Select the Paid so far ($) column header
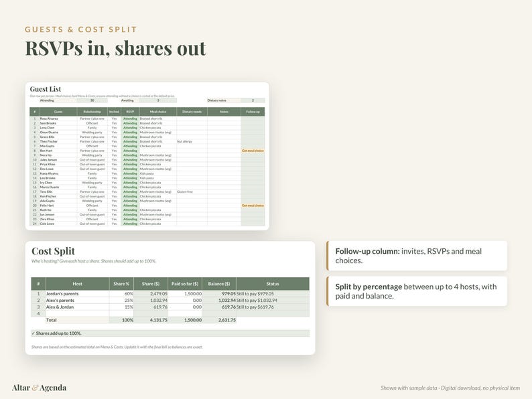The width and height of the screenshot is (532, 399). 185,284
